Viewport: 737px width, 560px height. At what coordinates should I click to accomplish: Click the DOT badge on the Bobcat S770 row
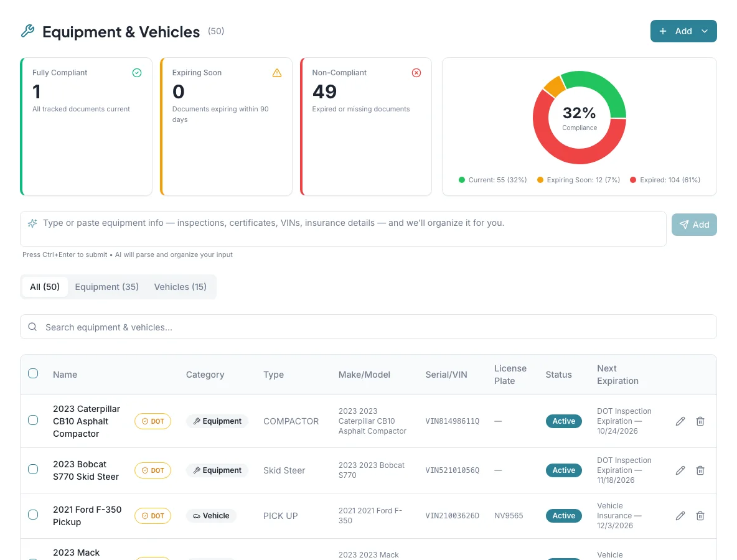click(x=153, y=470)
